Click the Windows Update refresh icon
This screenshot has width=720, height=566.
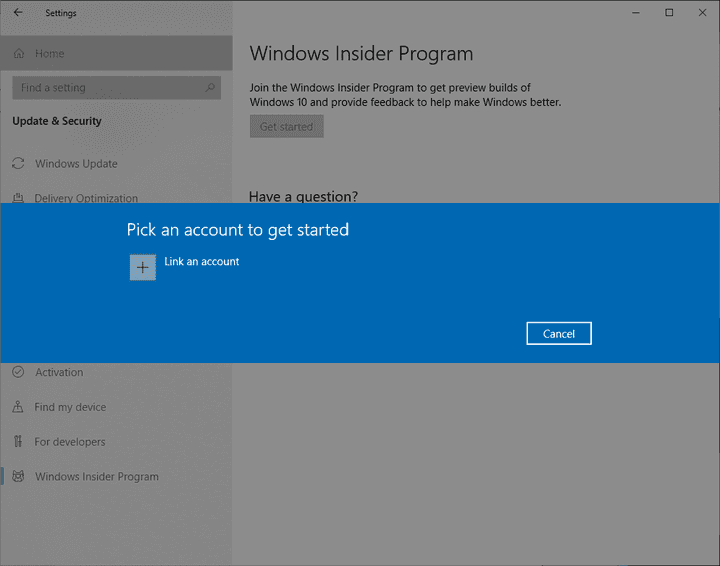(x=18, y=163)
